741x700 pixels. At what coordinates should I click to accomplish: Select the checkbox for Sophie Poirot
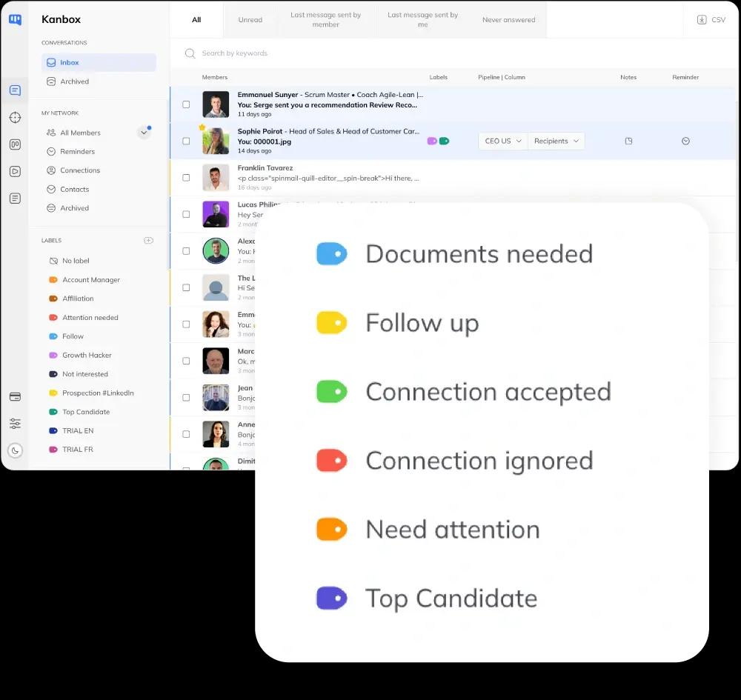(x=186, y=141)
